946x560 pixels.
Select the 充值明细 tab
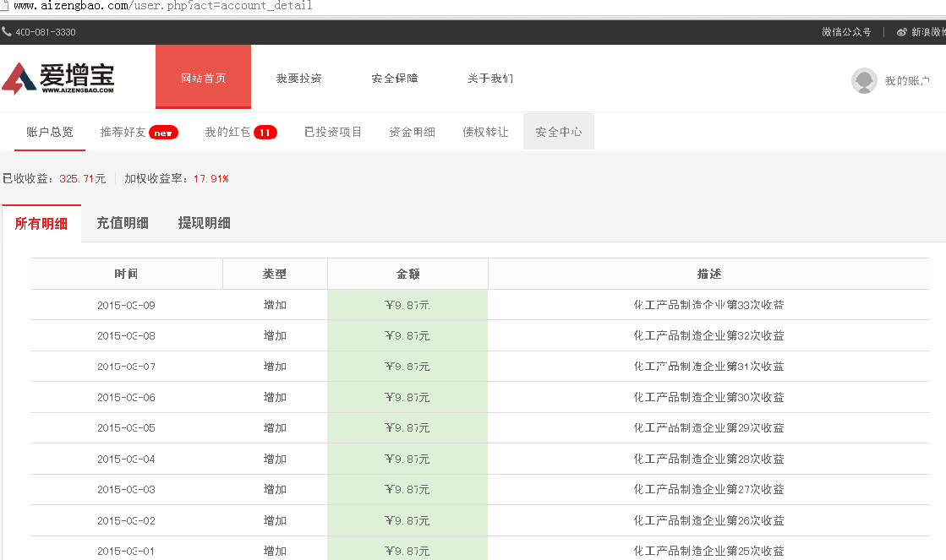[123, 222]
